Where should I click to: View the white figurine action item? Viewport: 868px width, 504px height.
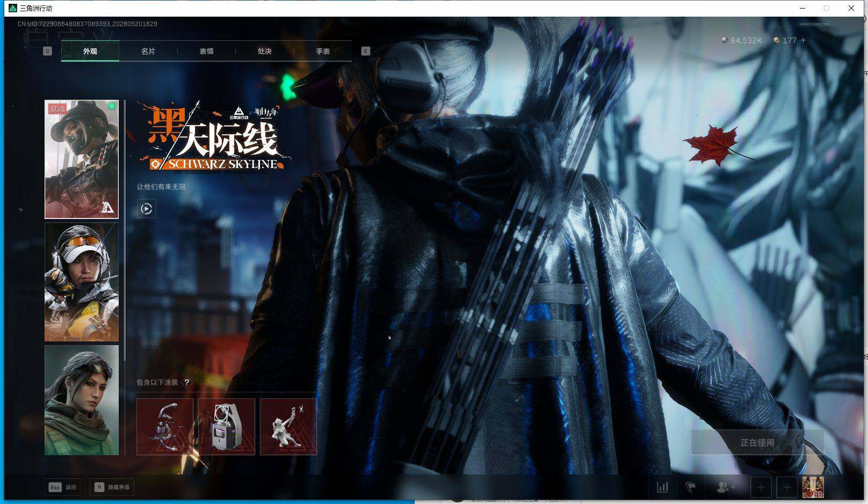(x=288, y=427)
